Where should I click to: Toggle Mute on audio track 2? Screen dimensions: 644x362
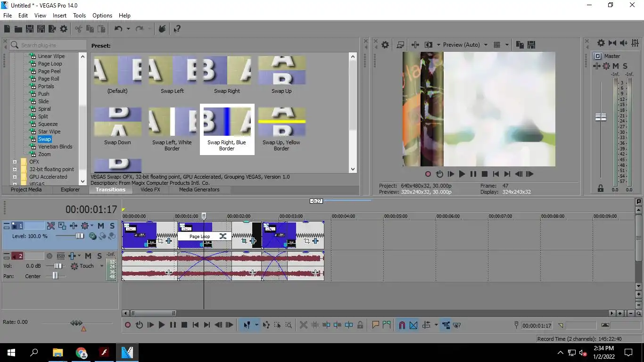(x=88, y=256)
